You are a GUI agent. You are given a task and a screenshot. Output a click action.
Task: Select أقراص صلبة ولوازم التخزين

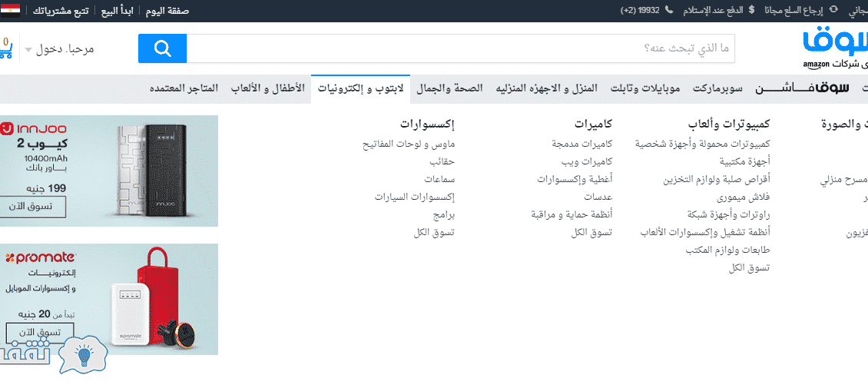(x=717, y=179)
